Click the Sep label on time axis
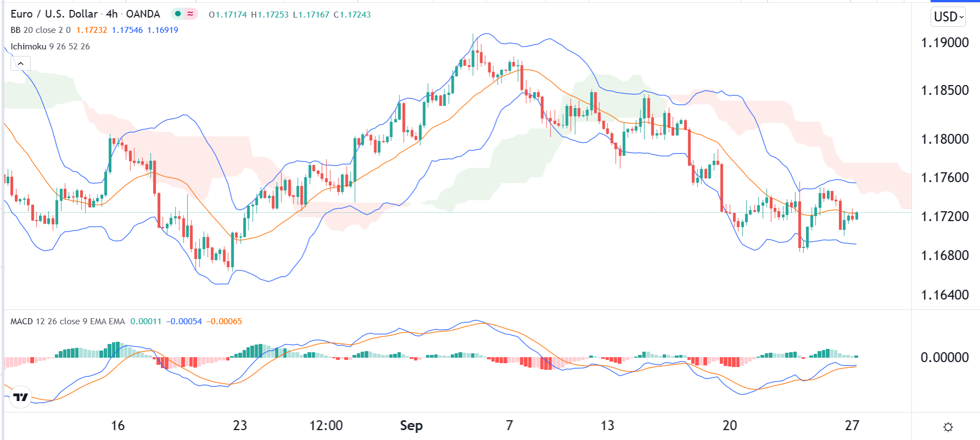Viewport: 980px width, 440px height. (x=411, y=426)
